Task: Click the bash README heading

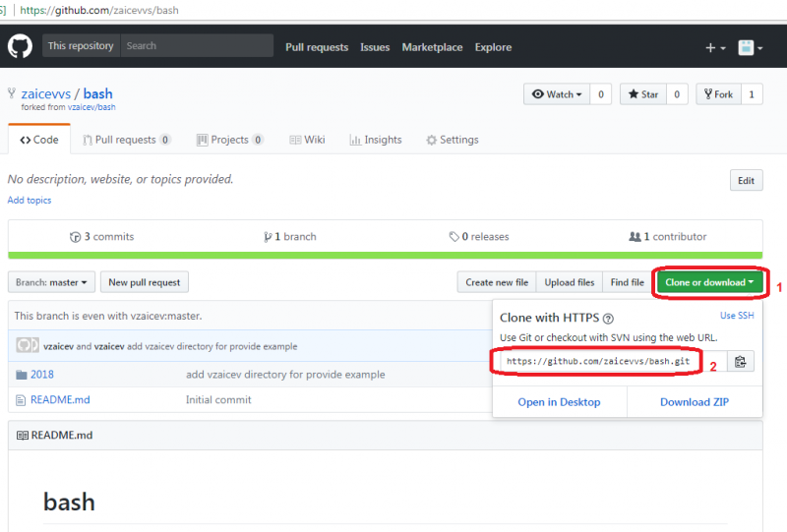Action: pos(69,502)
